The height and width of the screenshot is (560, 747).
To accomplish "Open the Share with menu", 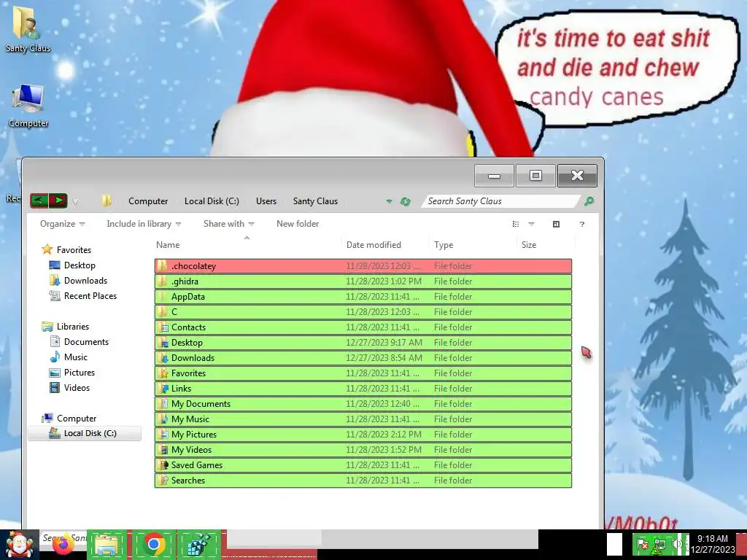I will [228, 224].
